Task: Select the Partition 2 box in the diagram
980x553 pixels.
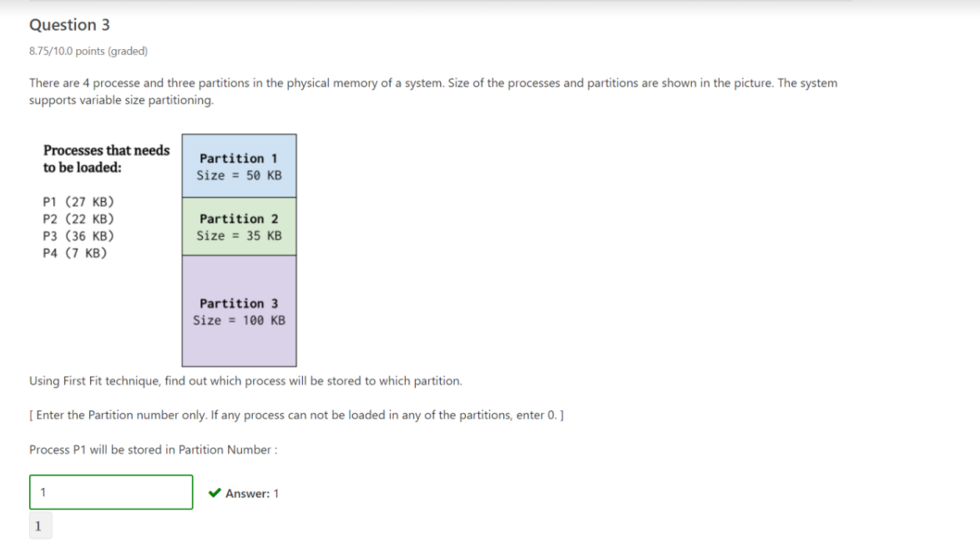Action: [x=239, y=226]
